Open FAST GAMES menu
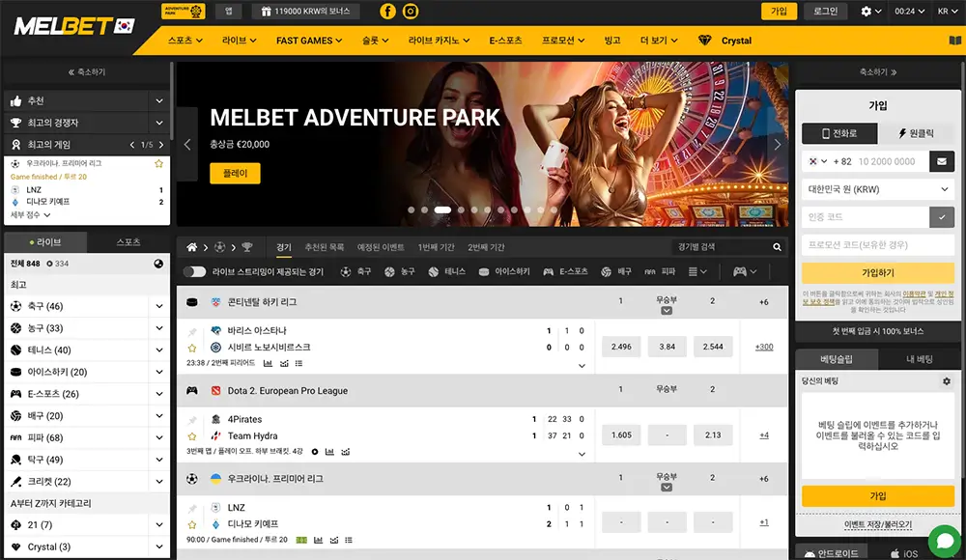The image size is (966, 560). [309, 41]
